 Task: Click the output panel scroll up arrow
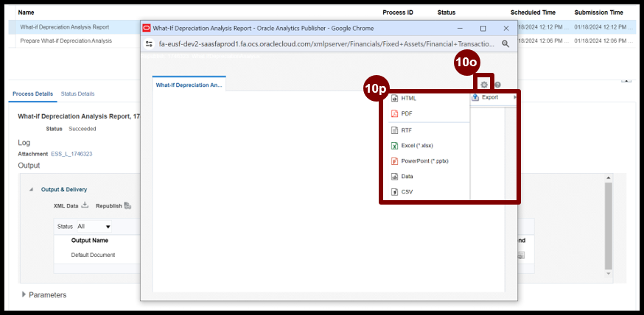click(x=609, y=177)
